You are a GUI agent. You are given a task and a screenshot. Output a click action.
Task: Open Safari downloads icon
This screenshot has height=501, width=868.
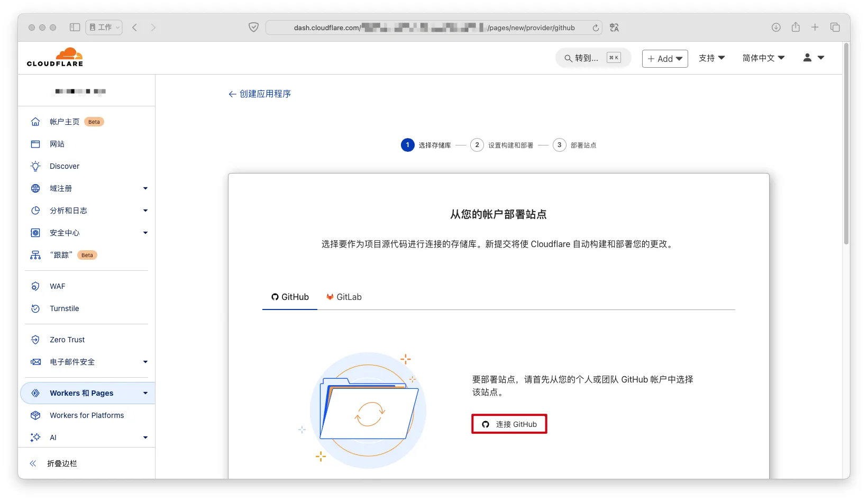[776, 27]
